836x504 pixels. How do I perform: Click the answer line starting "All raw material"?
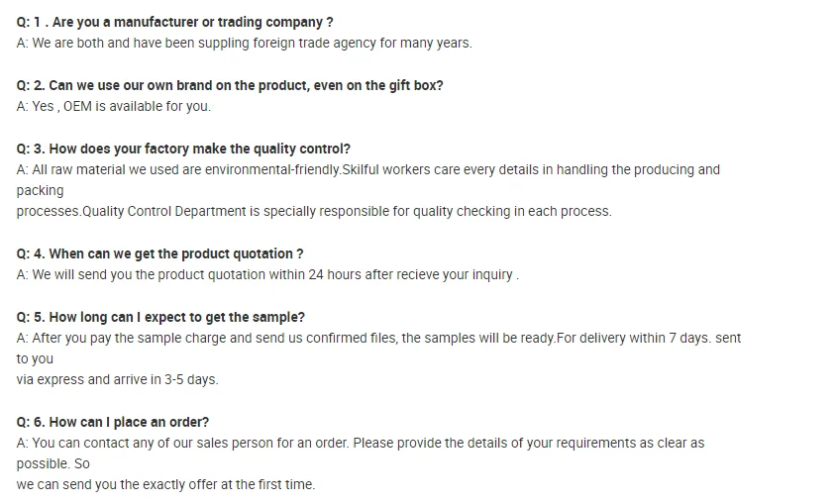367,169
